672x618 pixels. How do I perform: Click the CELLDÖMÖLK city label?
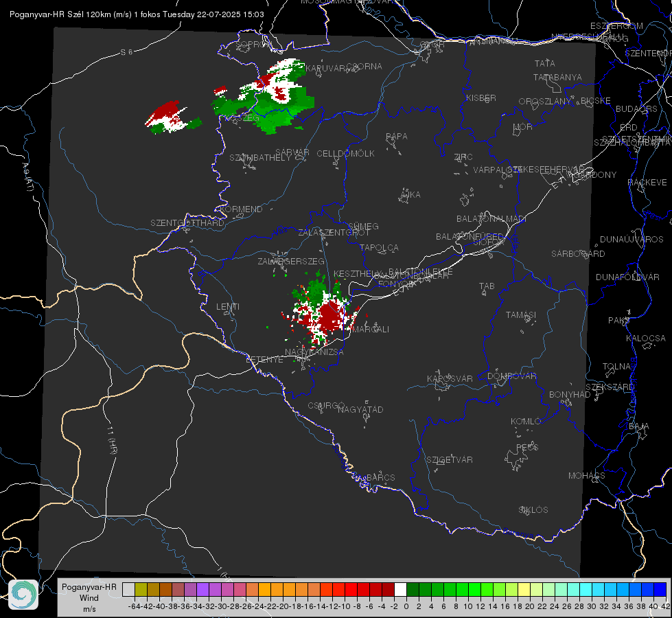point(345,154)
